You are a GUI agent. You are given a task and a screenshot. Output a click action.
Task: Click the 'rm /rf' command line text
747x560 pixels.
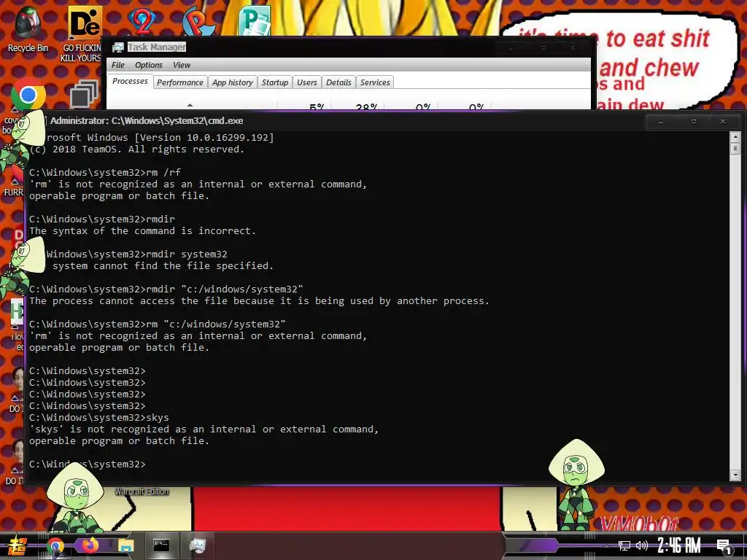tap(105, 172)
